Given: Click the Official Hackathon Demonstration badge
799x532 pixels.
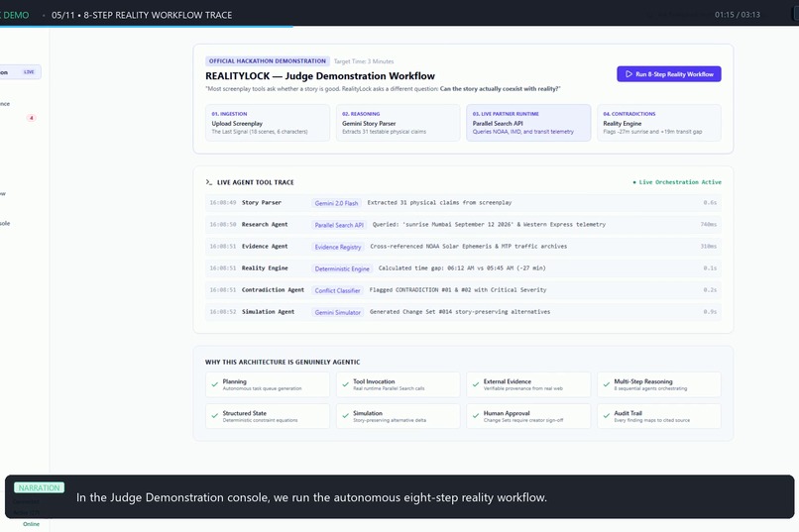Looking at the screenshot, I should pos(268,61).
